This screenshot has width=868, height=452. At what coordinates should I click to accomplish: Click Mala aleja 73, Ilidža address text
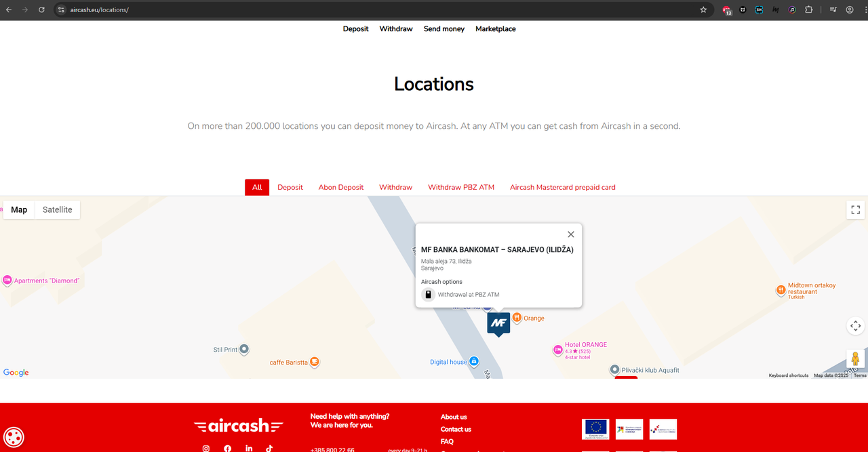pos(446,261)
